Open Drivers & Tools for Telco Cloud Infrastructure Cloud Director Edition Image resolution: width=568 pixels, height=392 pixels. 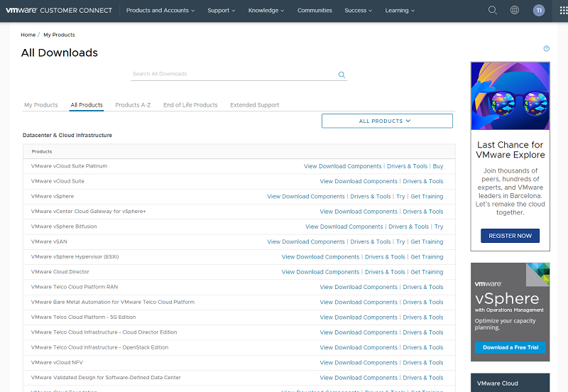[x=423, y=332]
